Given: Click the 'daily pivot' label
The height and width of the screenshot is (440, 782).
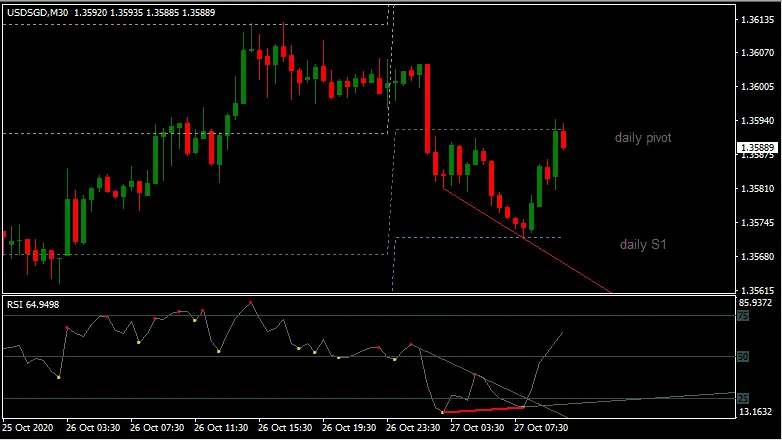Looking at the screenshot, I should [x=643, y=138].
